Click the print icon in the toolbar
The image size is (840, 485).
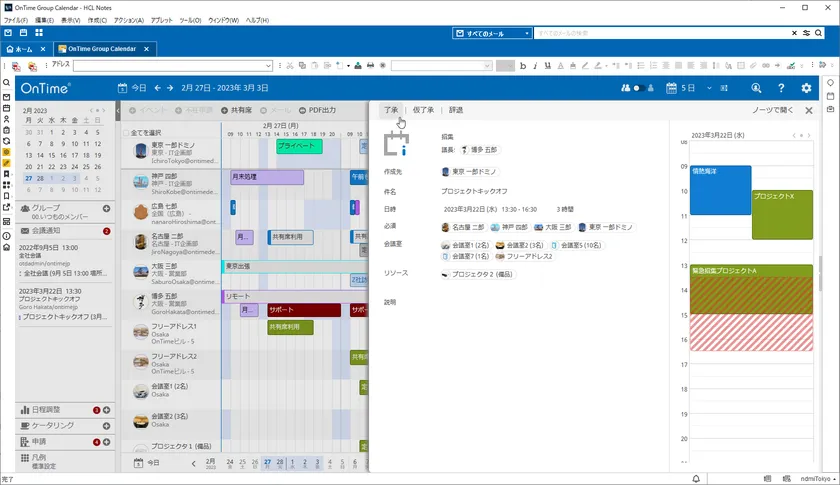tap(370, 65)
